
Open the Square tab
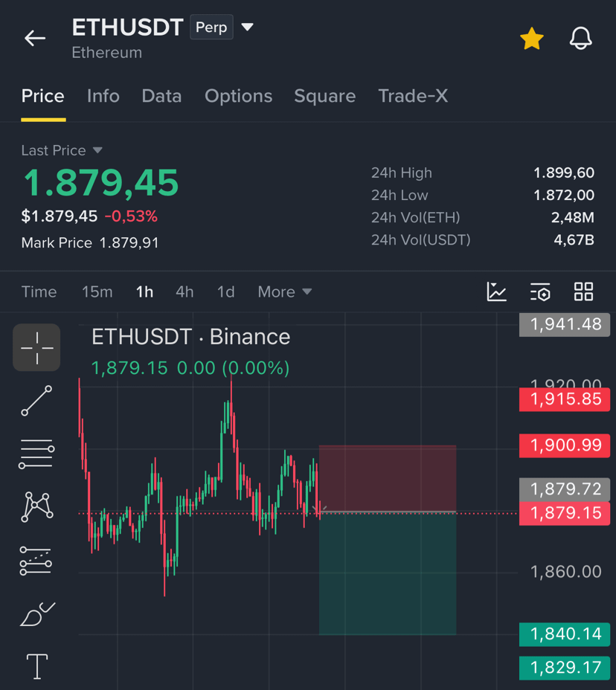pyautogui.click(x=324, y=96)
